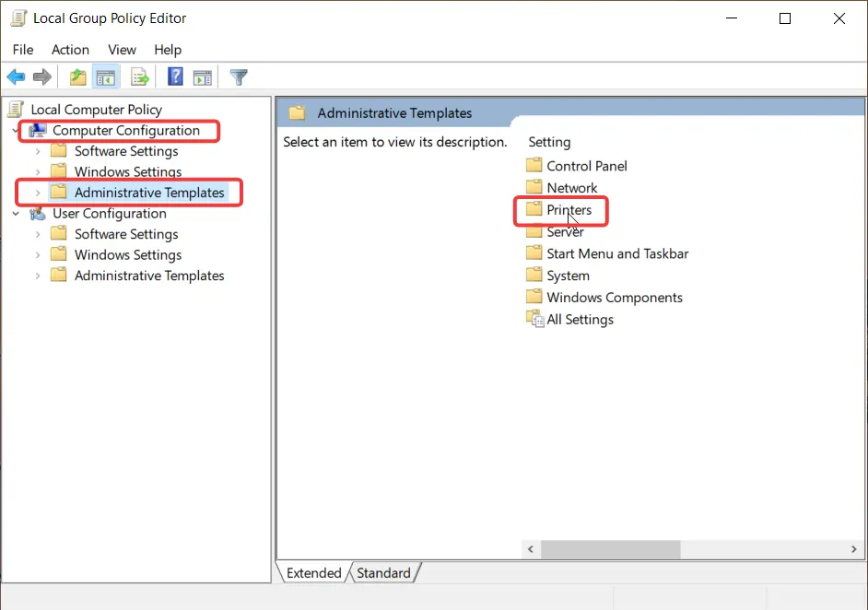Select the Control Panel label in list

pyautogui.click(x=587, y=166)
